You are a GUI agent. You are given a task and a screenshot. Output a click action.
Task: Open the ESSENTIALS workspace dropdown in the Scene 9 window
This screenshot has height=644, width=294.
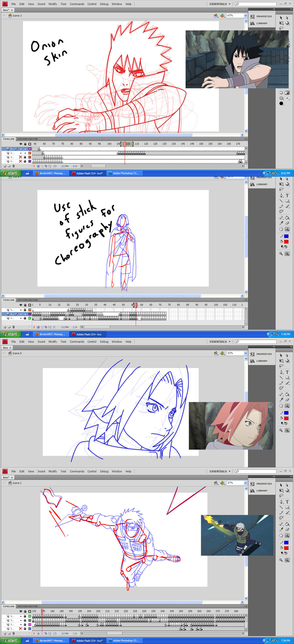click(x=220, y=341)
